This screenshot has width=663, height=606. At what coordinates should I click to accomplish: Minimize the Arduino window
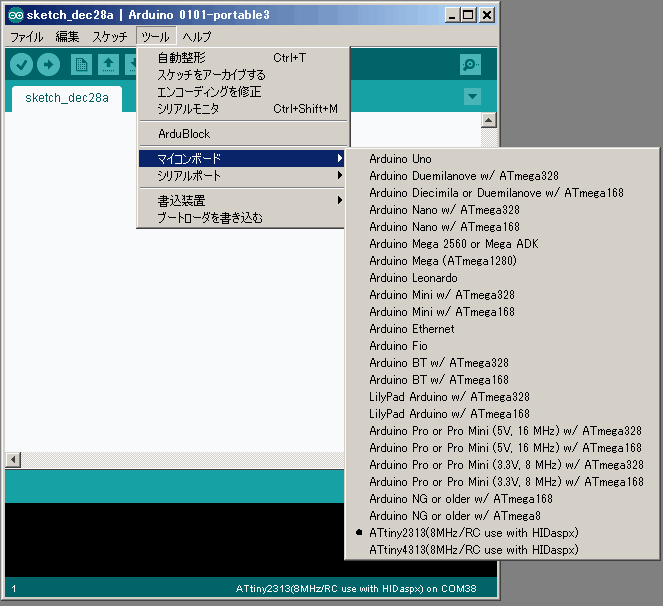pyautogui.click(x=452, y=16)
